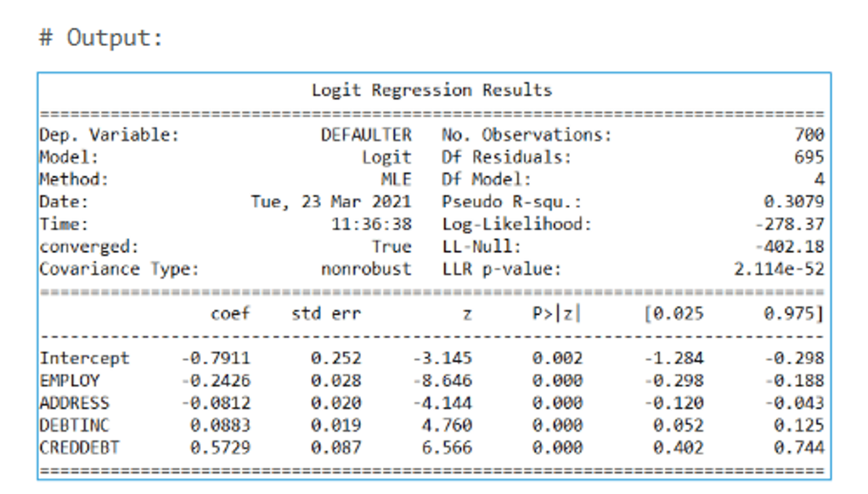Viewport: 868px width, 494px height.
Task: Click the Df Model value 4
Action: (x=819, y=179)
